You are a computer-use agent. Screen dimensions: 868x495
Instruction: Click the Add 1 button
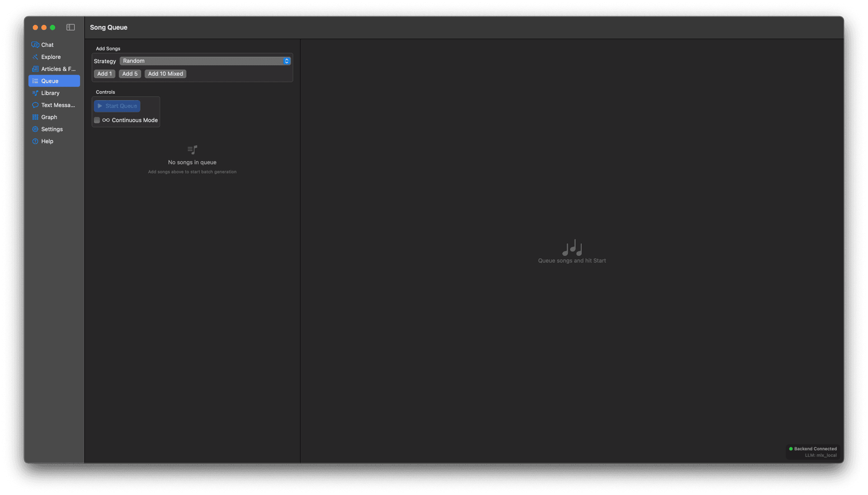pyautogui.click(x=104, y=74)
